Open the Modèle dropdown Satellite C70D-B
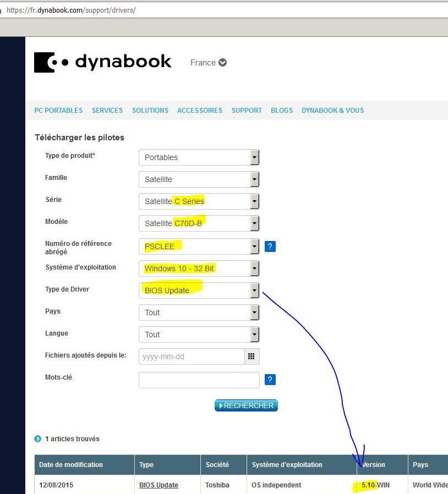The image size is (448, 494). point(199,223)
